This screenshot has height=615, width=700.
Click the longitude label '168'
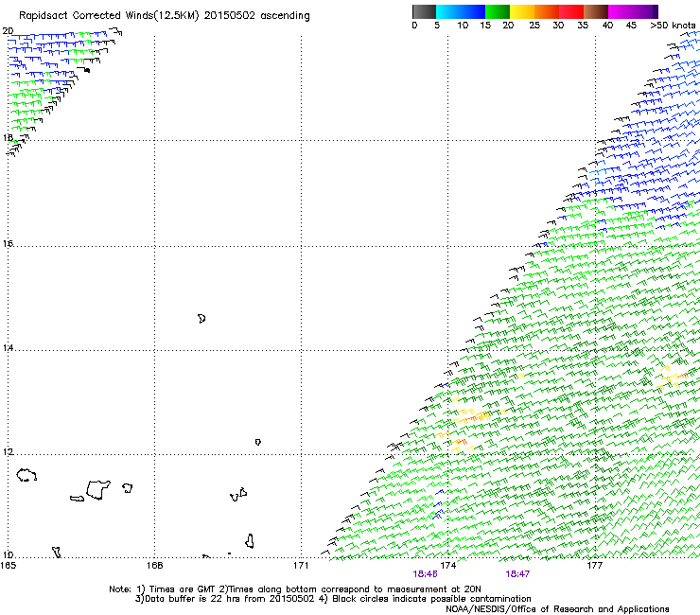click(154, 566)
